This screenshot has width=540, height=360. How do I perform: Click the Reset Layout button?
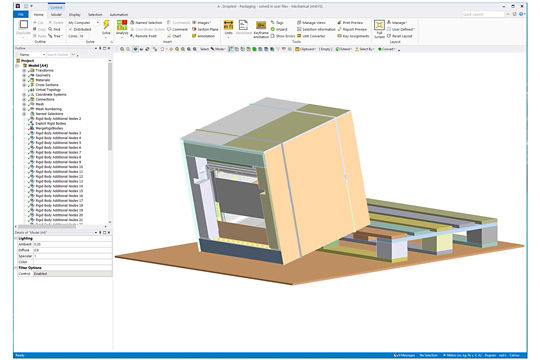[399, 36]
